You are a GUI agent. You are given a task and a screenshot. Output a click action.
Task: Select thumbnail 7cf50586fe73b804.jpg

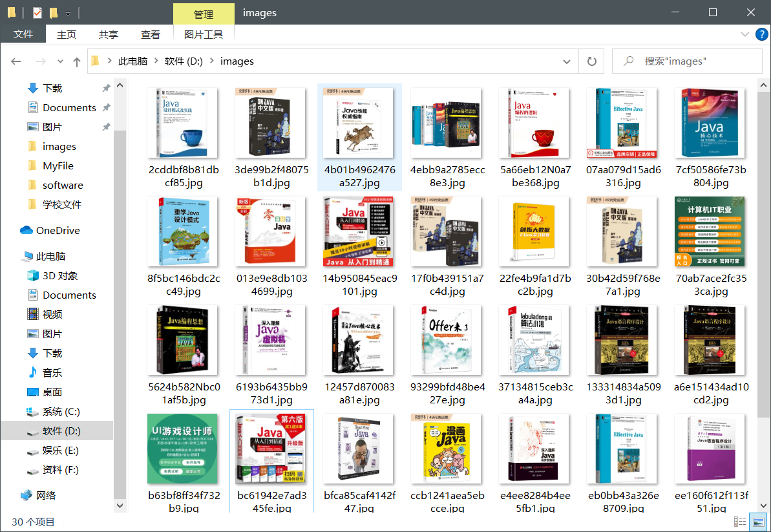coord(711,123)
